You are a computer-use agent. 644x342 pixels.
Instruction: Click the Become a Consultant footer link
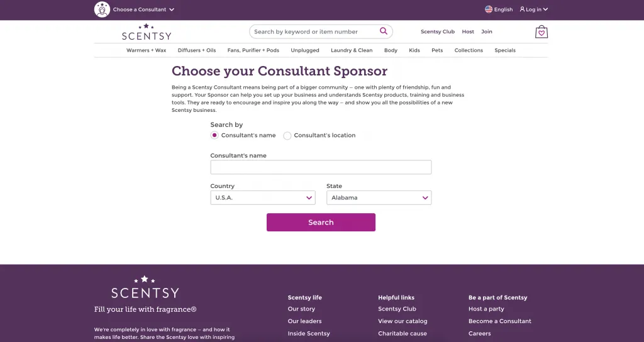(500, 321)
